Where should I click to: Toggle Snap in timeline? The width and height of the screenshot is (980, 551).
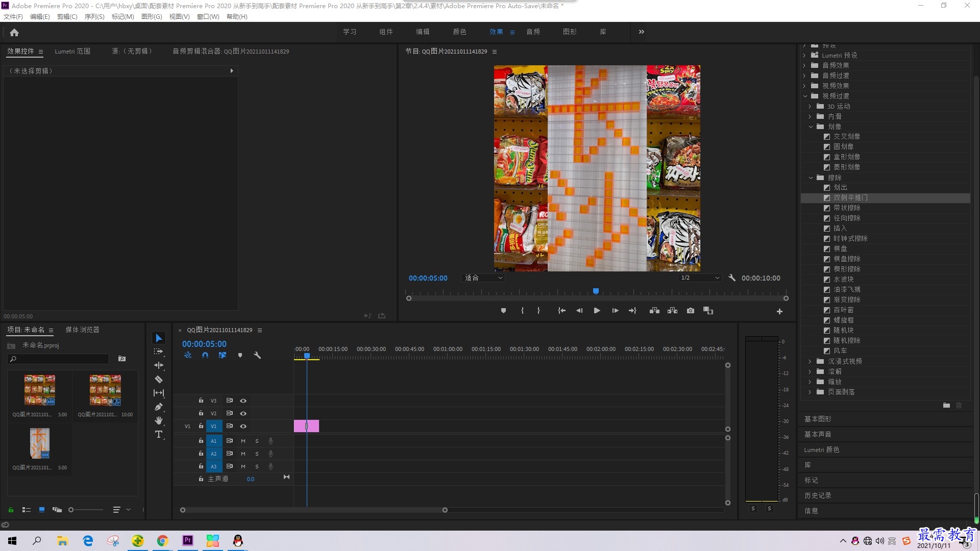[x=205, y=355]
